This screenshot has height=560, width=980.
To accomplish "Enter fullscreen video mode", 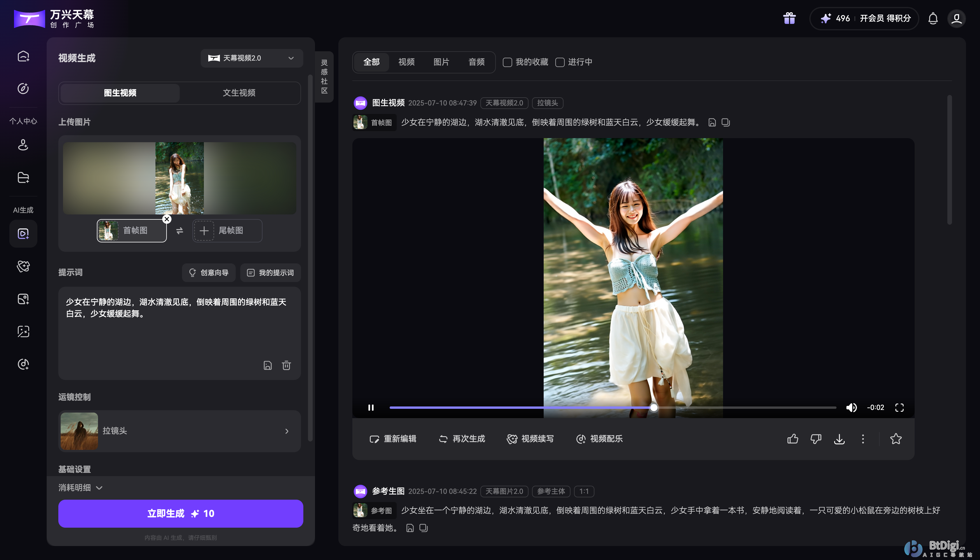I will pos(899,407).
